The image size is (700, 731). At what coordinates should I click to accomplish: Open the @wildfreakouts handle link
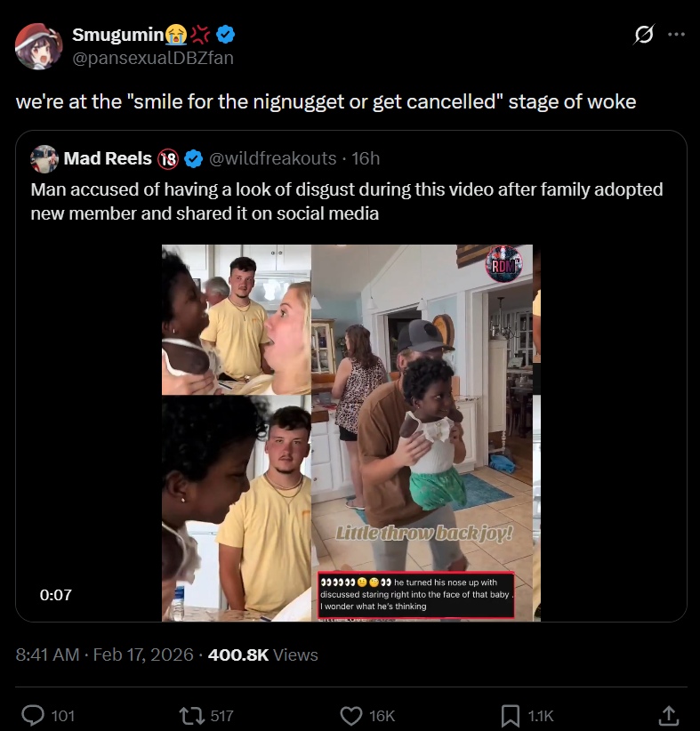273,159
